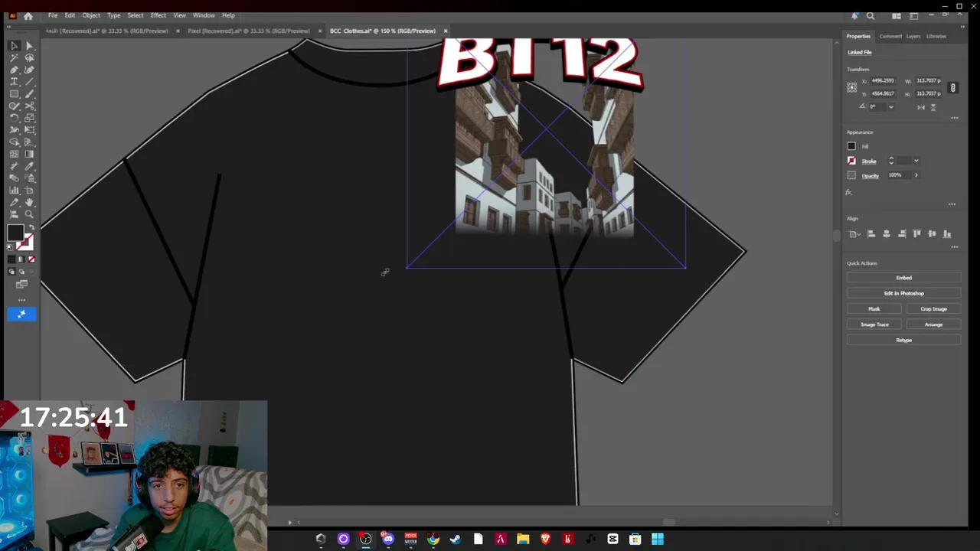
Task: Reset to default fill and stroke
Action: (x=10, y=246)
